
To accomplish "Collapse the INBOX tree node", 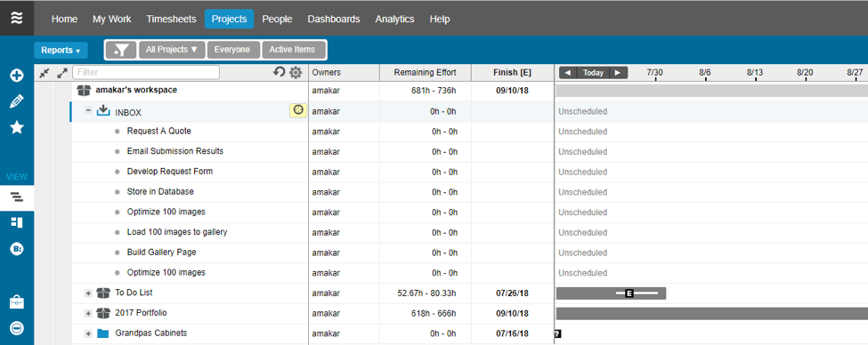I will (88, 110).
